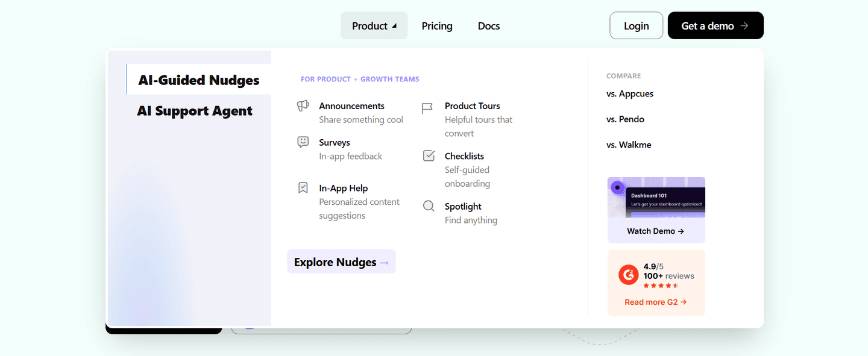
Task: Click the 'For Product + Growth Teams' heading
Action: 360,79
